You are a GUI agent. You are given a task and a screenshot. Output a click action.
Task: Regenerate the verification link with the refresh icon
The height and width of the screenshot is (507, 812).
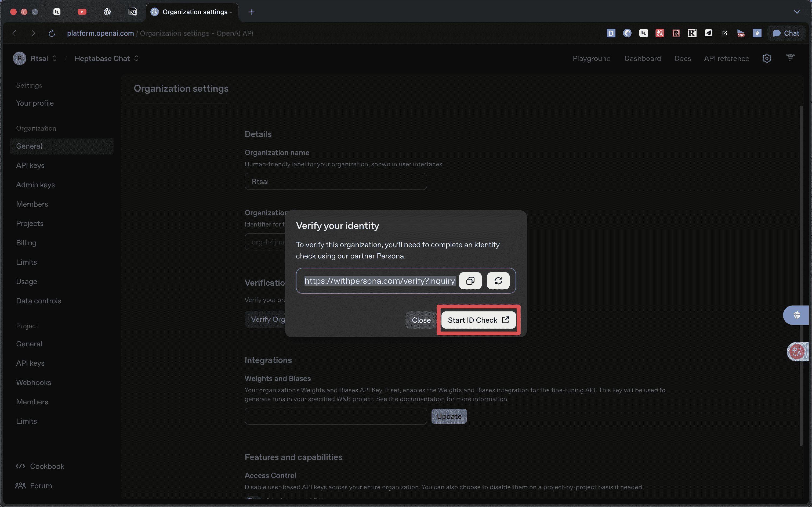coord(498,281)
